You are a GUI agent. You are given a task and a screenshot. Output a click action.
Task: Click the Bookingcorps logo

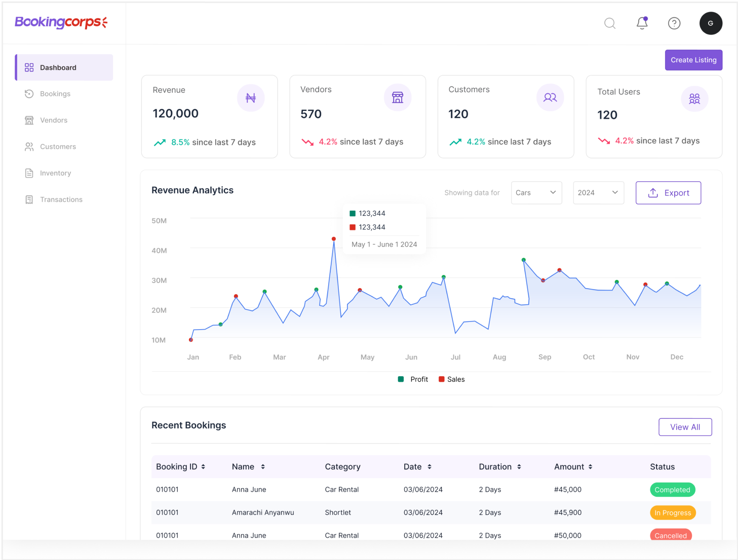point(61,22)
